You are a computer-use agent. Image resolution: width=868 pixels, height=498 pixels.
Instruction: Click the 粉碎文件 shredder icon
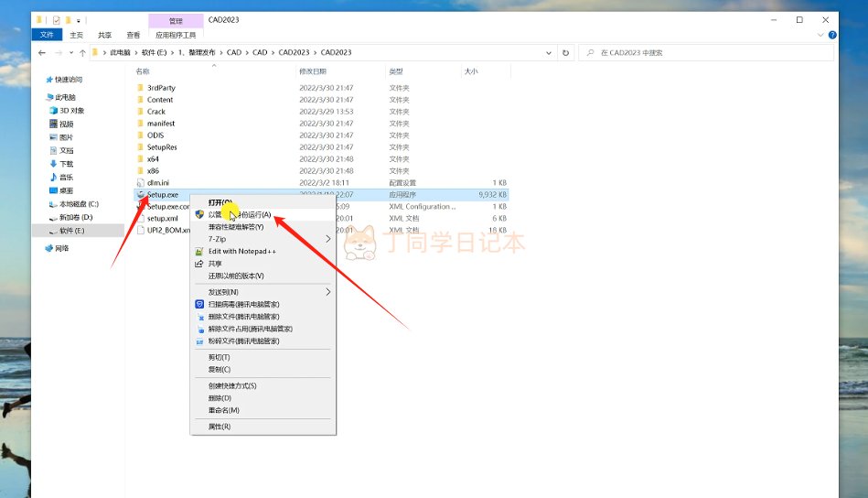[199, 341]
